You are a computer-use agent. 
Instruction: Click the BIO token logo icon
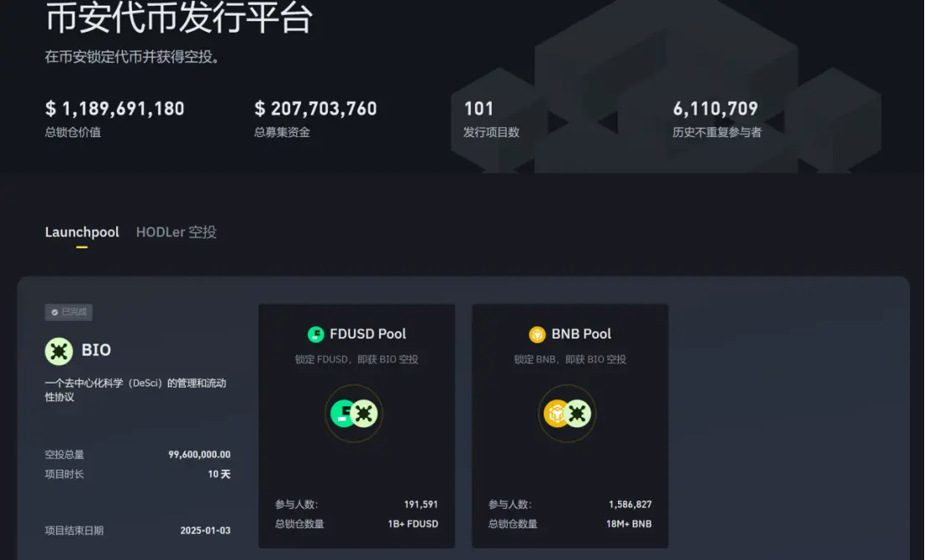(x=59, y=351)
